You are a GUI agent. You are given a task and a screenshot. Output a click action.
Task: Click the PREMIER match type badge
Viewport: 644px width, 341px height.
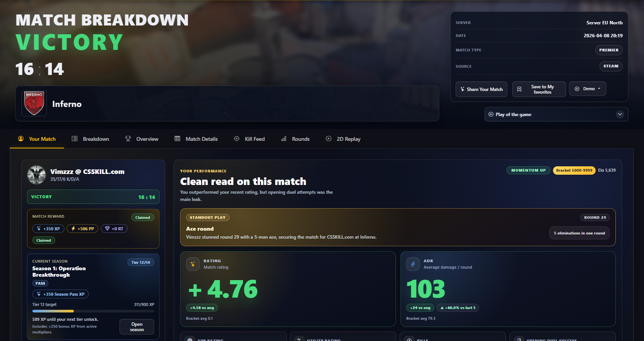point(609,50)
